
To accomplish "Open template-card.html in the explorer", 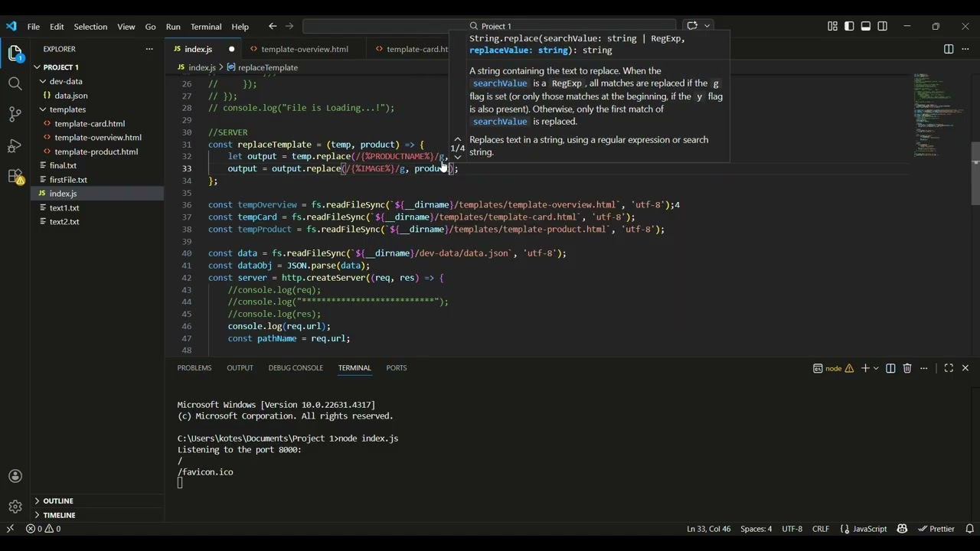I will [90, 123].
